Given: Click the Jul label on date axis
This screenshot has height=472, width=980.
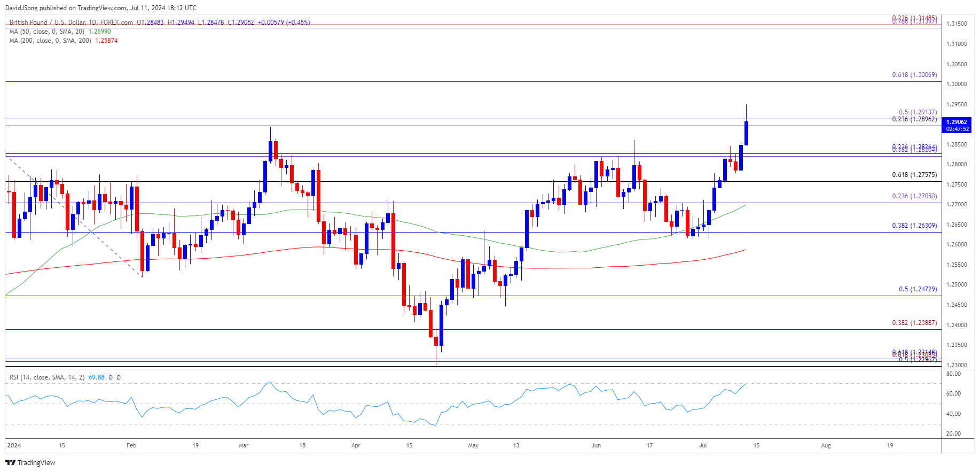Looking at the screenshot, I should coord(703,445).
